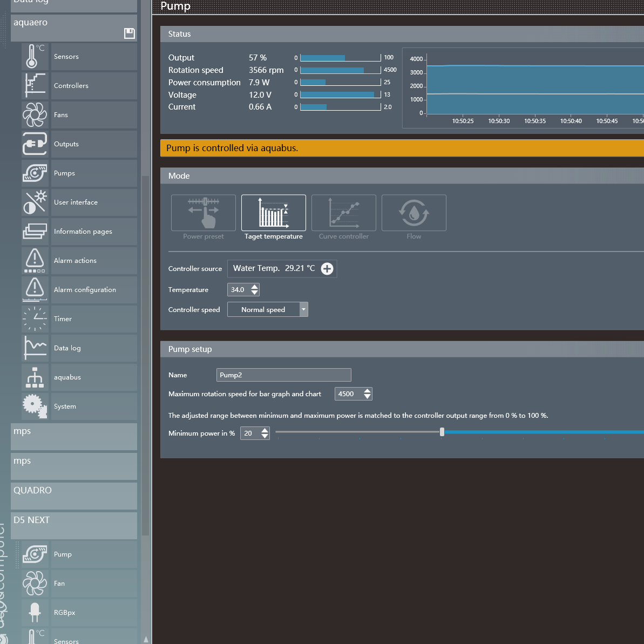Click the Information pages icon

coord(35,232)
